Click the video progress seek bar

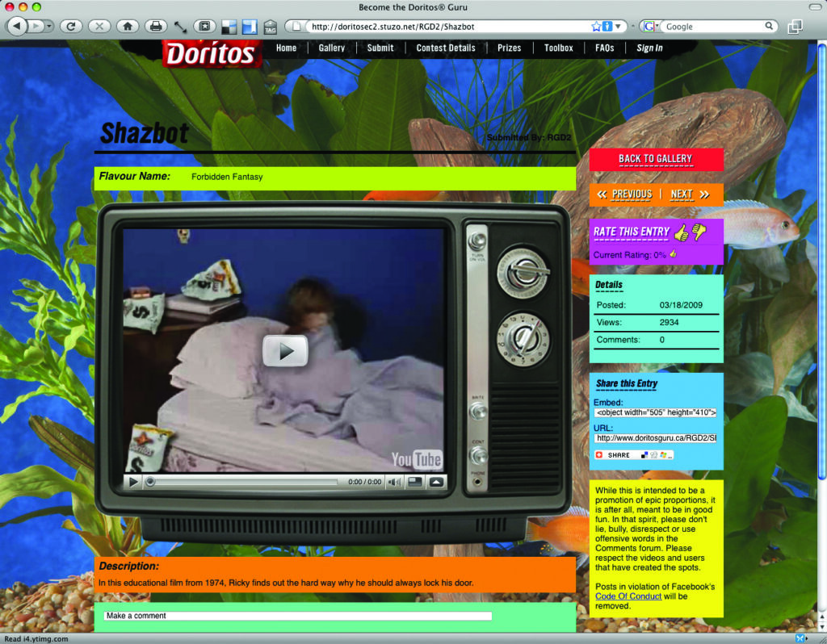tap(244, 483)
